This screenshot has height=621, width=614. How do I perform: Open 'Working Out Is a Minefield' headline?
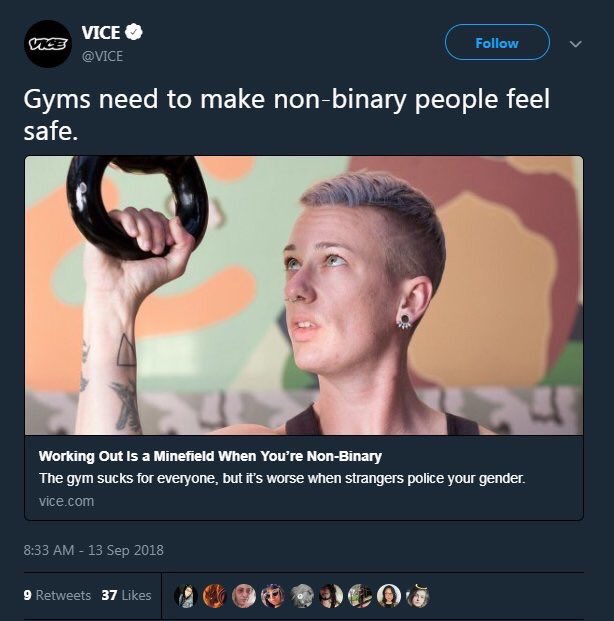pos(210,456)
